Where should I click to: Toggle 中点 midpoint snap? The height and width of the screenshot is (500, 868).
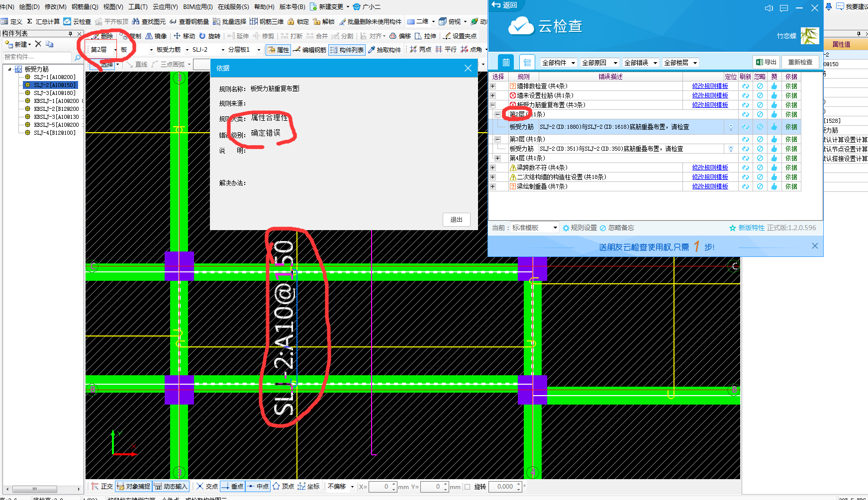258,487
